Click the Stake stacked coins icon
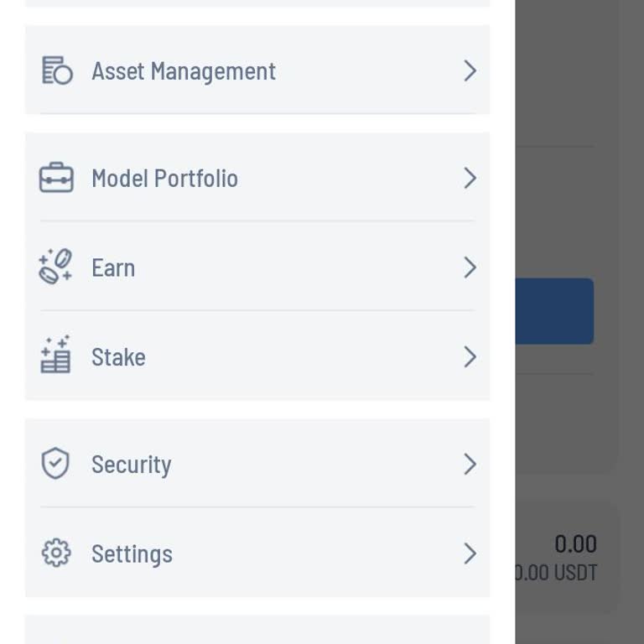Viewport: 644px width, 644px height. coord(56,356)
